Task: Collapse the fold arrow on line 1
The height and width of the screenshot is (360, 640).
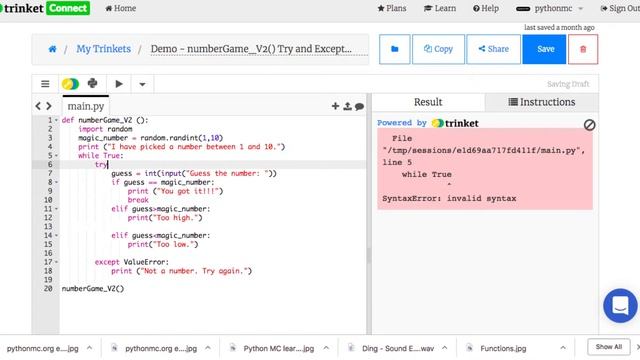Action: point(56,120)
